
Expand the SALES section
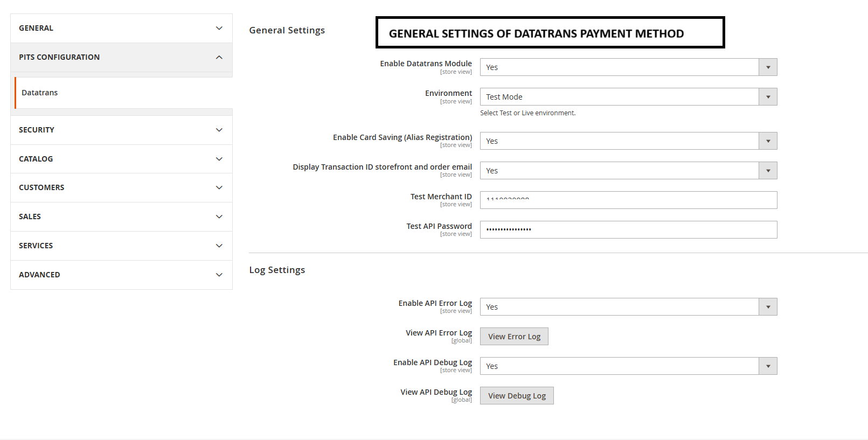121,216
